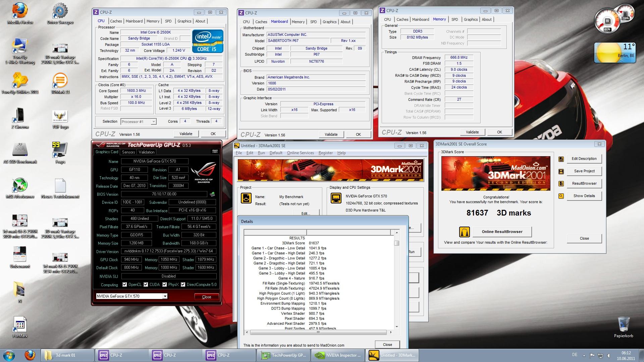Screen dimensions: 644x362
Task: Open Driver Sweeper desktop icon
Action: point(60,13)
